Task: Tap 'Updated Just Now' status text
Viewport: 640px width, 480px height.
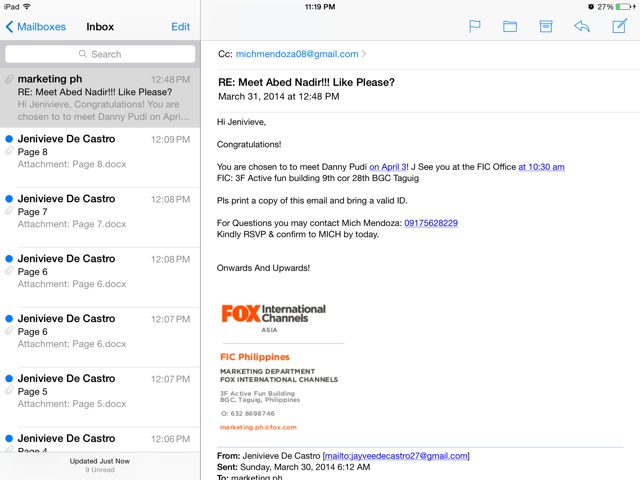Action: pos(100,461)
